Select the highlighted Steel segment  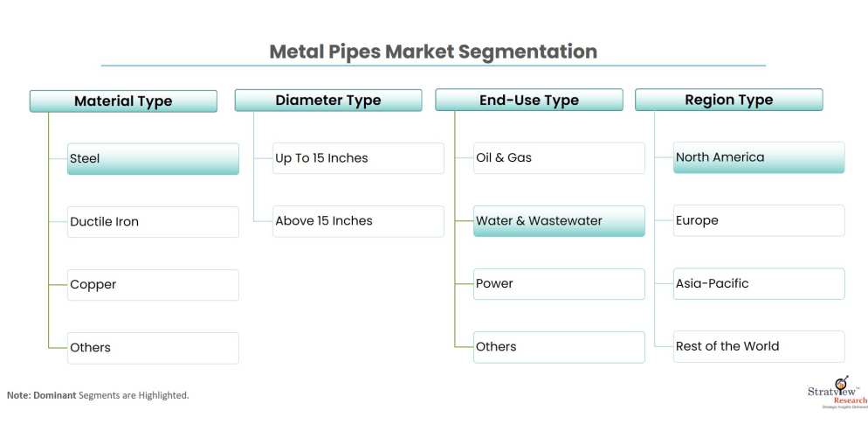[153, 159]
